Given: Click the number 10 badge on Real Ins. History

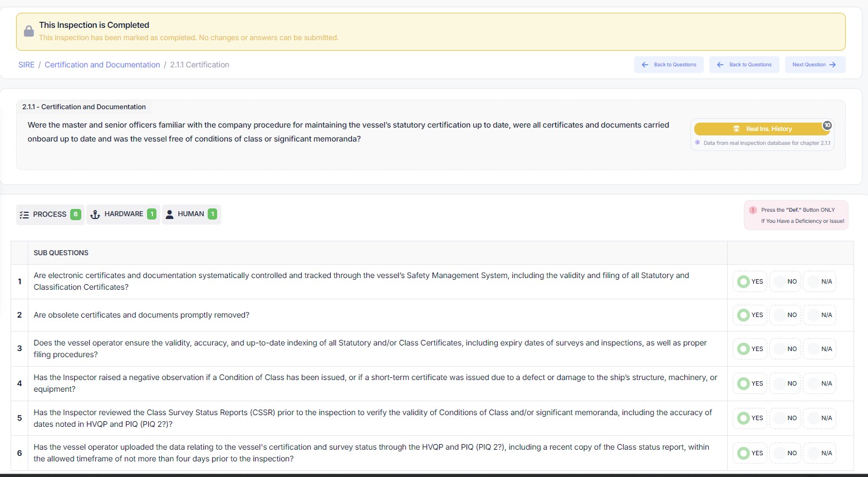Looking at the screenshot, I should [827, 125].
